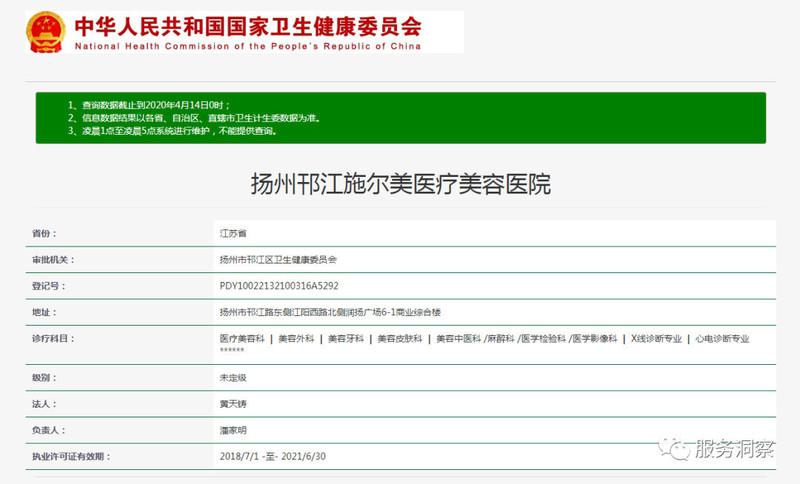Click the 负责人 row label
Screen dimensions: 800x484
tap(48, 431)
